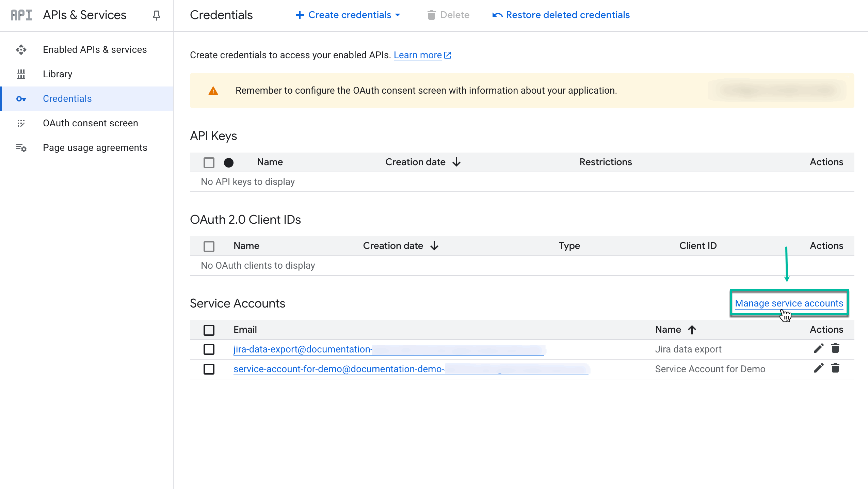
Task: Click the Library icon in the sidebar
Action: click(21, 74)
